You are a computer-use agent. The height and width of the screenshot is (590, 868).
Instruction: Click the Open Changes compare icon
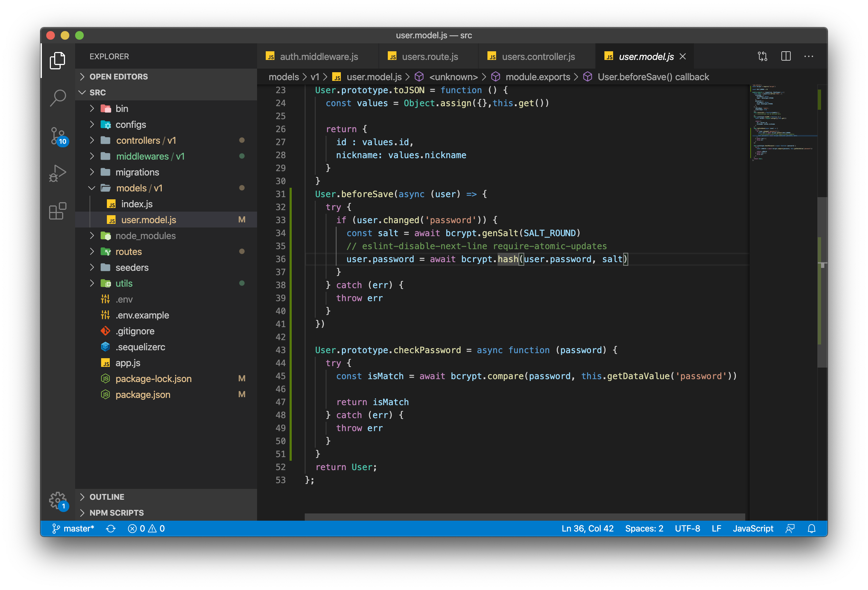(762, 56)
